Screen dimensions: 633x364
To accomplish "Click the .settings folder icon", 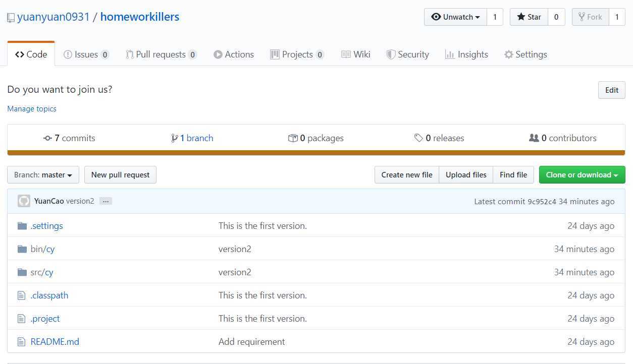I will (22, 226).
